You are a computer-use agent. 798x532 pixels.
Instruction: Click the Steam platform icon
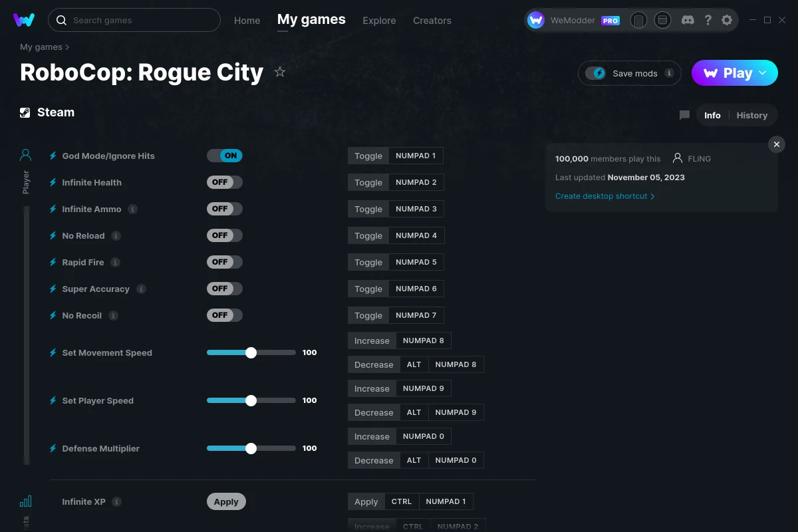[25, 112]
